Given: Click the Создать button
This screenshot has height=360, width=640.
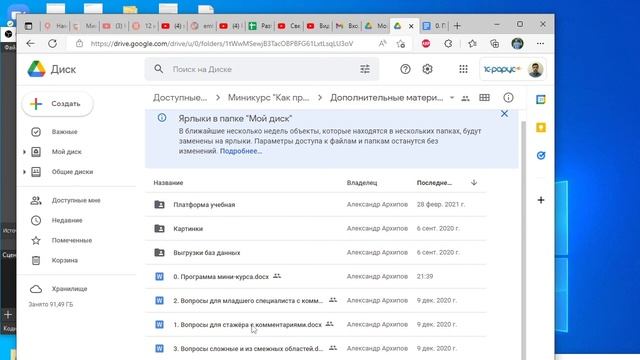Looking at the screenshot, I should coord(58,104).
